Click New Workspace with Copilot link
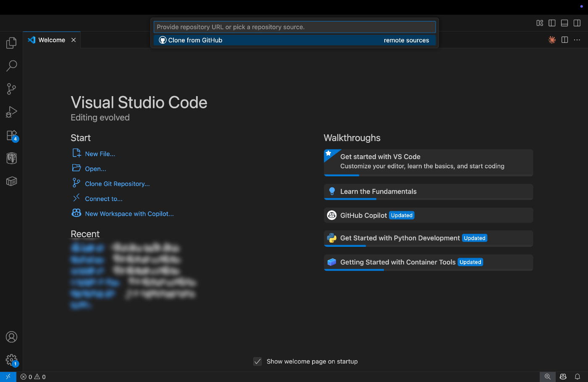The height and width of the screenshot is (382, 588). point(129,214)
